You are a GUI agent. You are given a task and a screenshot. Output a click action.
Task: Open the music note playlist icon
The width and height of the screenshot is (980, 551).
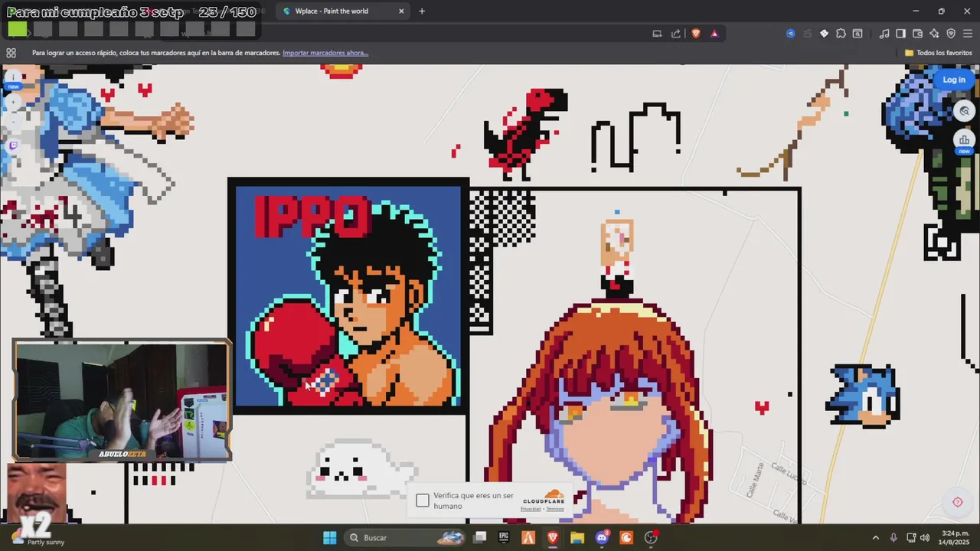pos(884,34)
